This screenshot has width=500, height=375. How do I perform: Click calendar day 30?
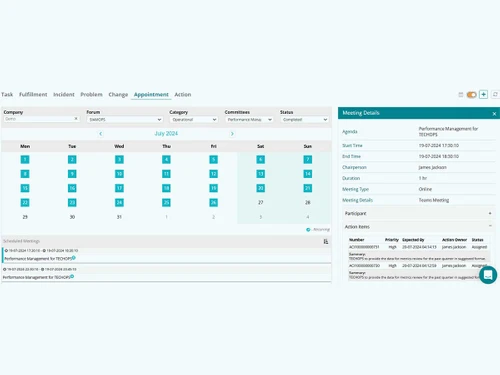72,217
